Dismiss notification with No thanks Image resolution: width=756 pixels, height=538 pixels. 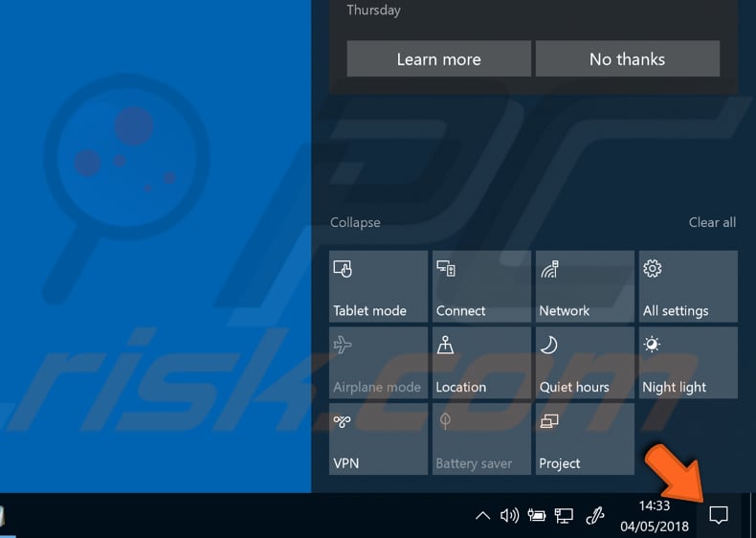click(x=627, y=58)
